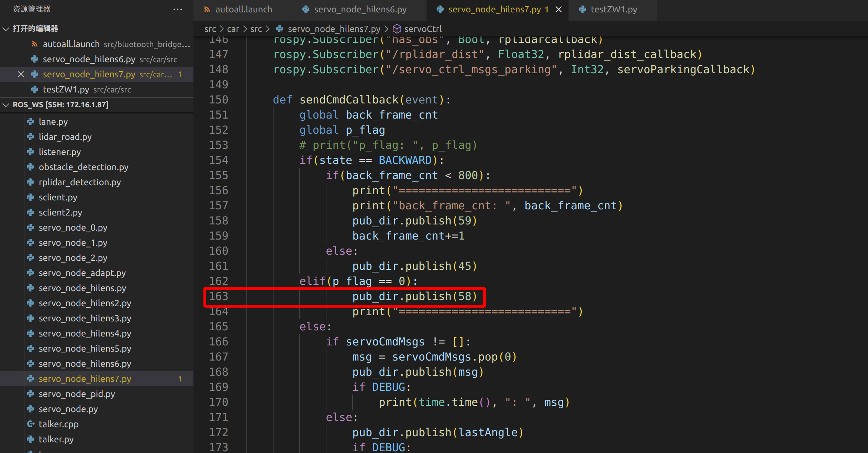The width and height of the screenshot is (868, 453).
Task: Switch to servo_node_hilens6.py tab
Action: (360, 9)
